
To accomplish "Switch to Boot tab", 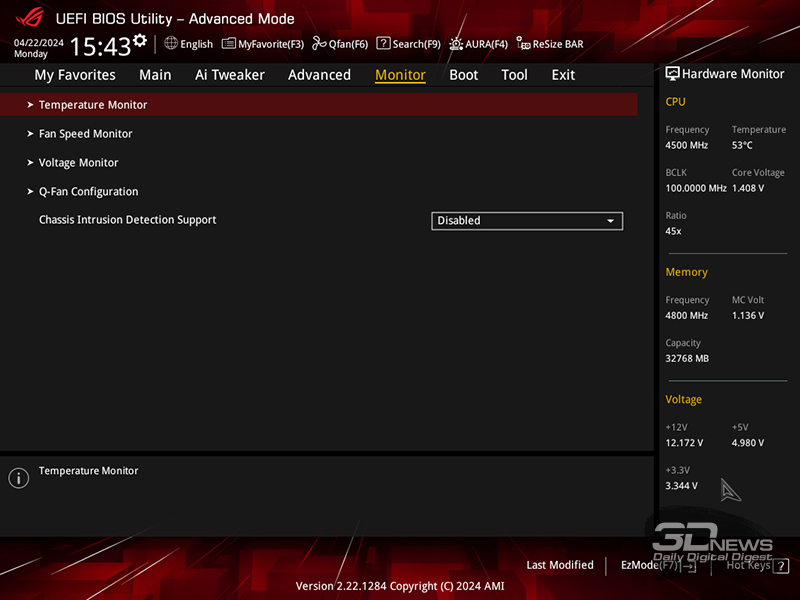I will (x=463, y=75).
